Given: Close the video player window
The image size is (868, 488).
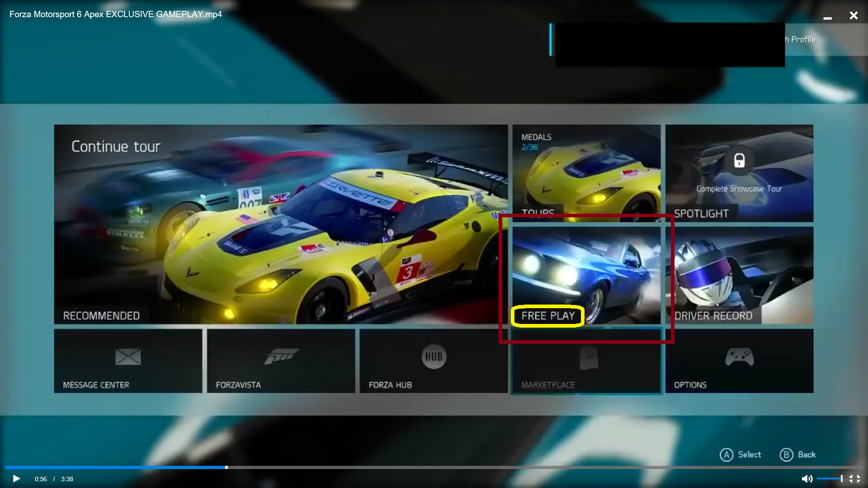Looking at the screenshot, I should [x=854, y=16].
